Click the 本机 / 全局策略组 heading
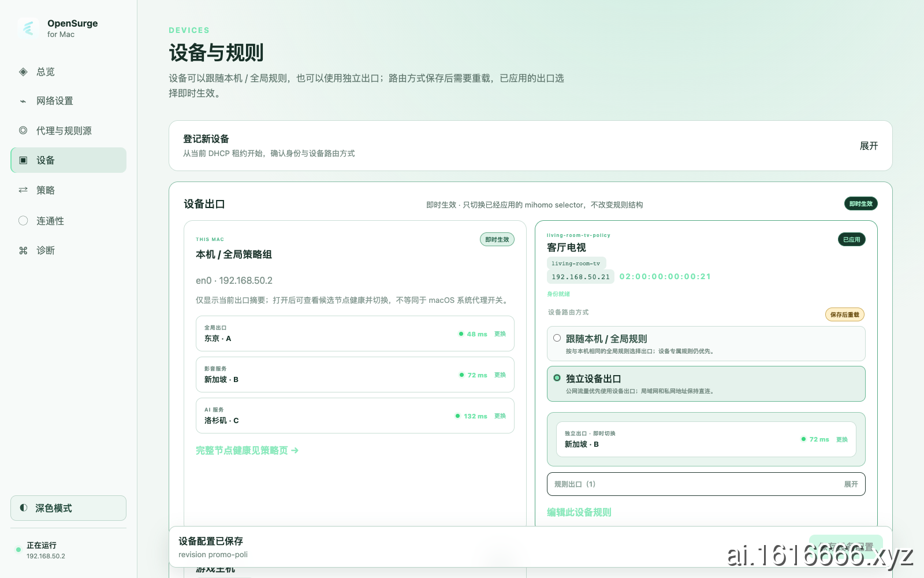 [234, 254]
